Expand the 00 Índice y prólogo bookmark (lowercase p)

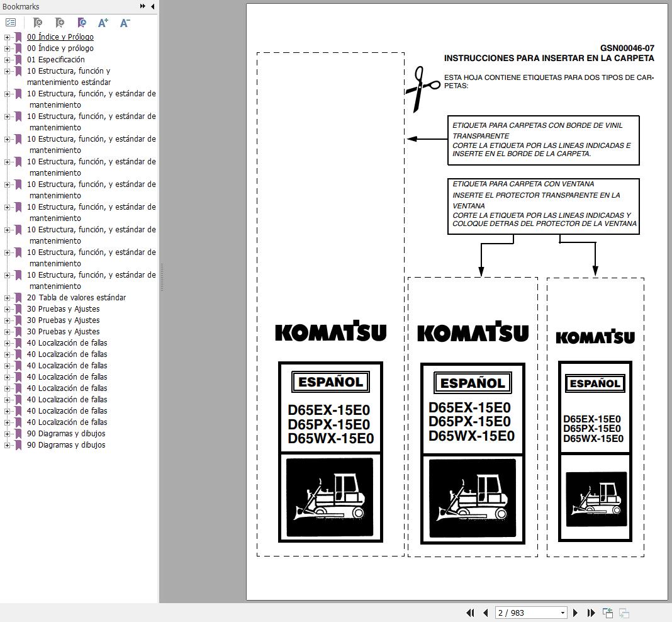coord(7,48)
